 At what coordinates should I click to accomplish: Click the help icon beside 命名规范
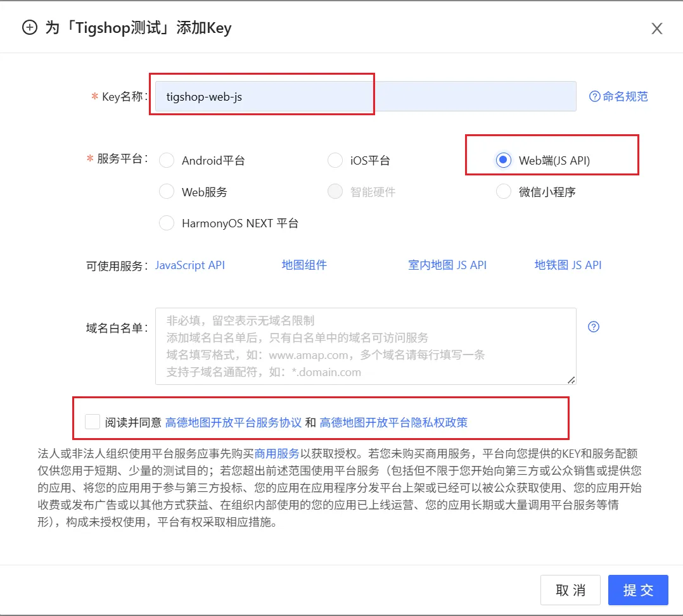click(594, 96)
